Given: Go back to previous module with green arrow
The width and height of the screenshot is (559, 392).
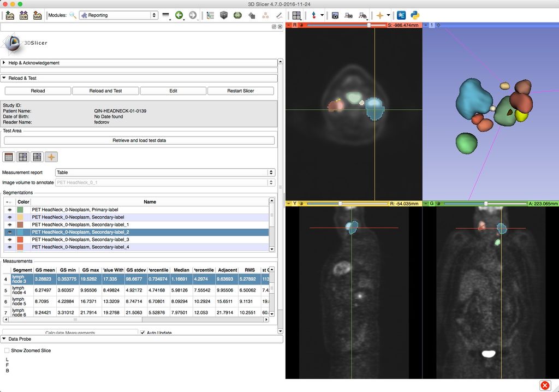Looking at the screenshot, I should (x=179, y=15).
